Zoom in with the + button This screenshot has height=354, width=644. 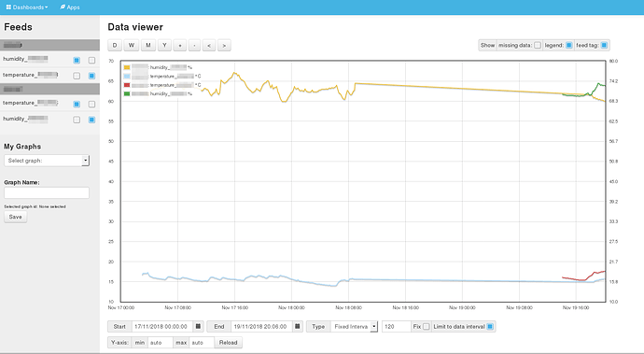(180, 45)
